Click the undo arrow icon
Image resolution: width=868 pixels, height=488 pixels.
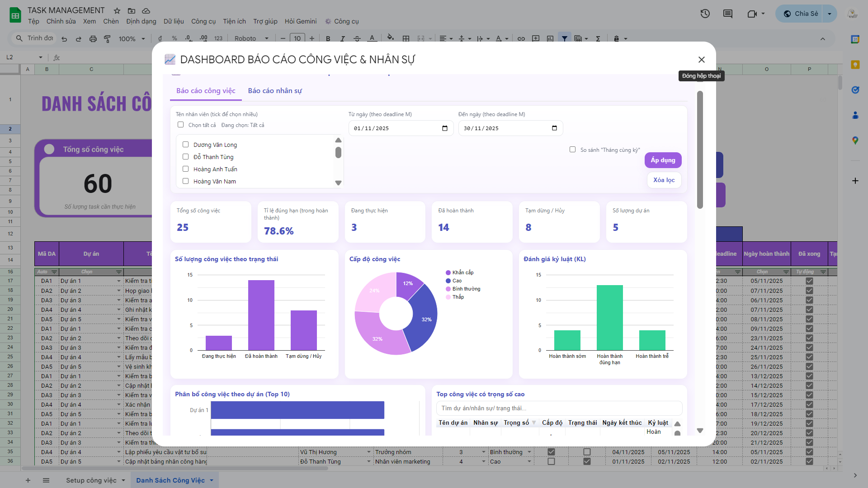[x=64, y=39]
